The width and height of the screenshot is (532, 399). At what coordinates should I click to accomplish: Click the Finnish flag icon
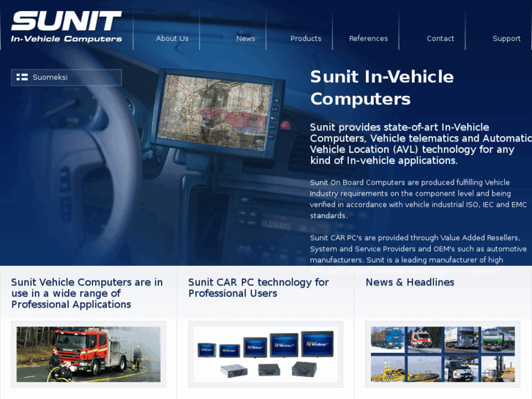tap(22, 77)
